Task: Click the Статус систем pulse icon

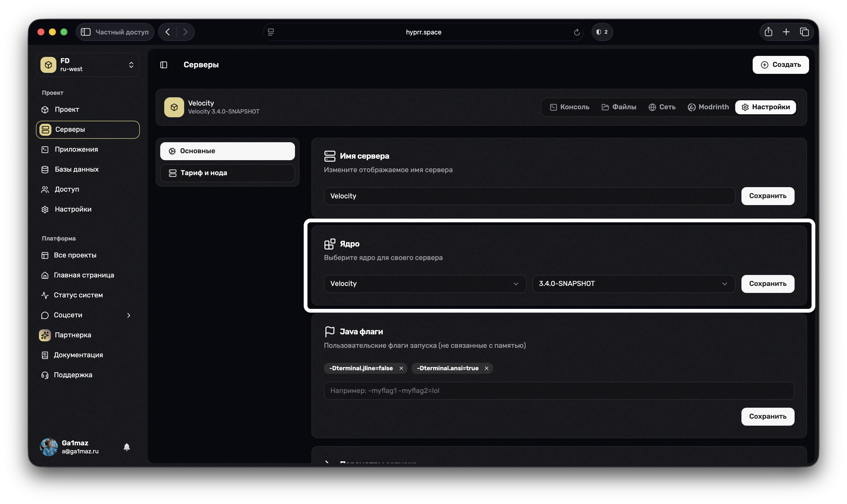Action: pos(45,295)
